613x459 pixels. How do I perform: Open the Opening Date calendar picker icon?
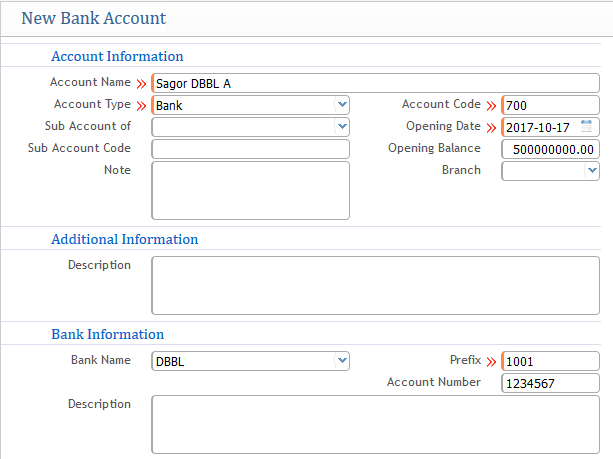click(586, 127)
